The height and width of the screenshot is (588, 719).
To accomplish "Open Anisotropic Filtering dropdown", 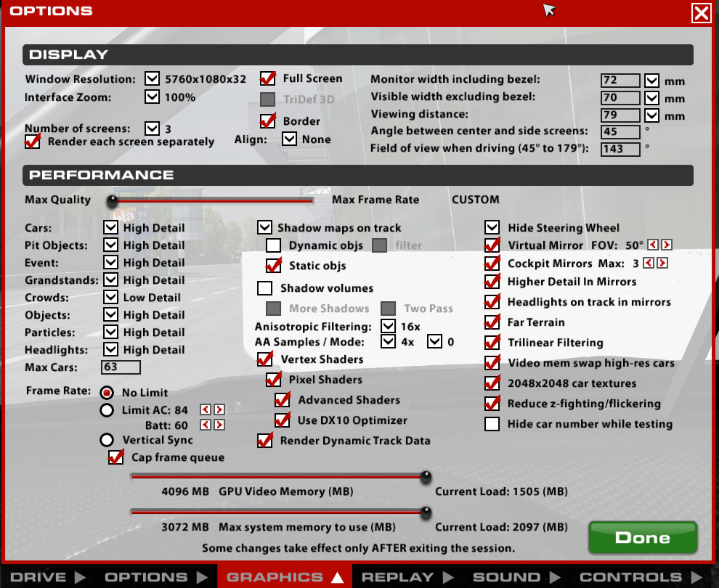I will (389, 326).
